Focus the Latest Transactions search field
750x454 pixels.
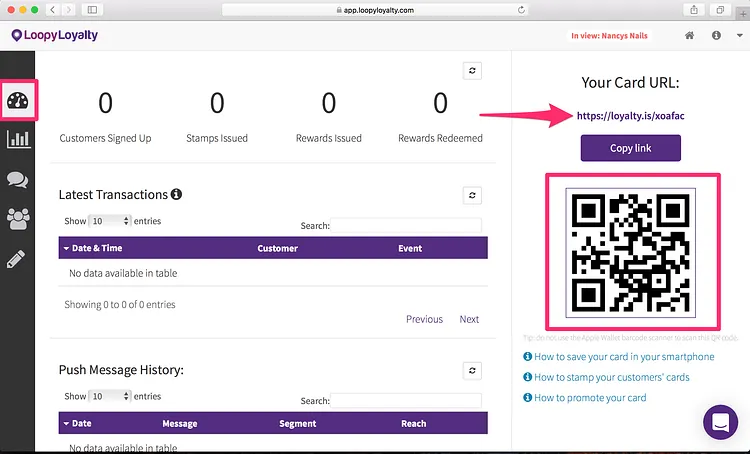coord(406,225)
